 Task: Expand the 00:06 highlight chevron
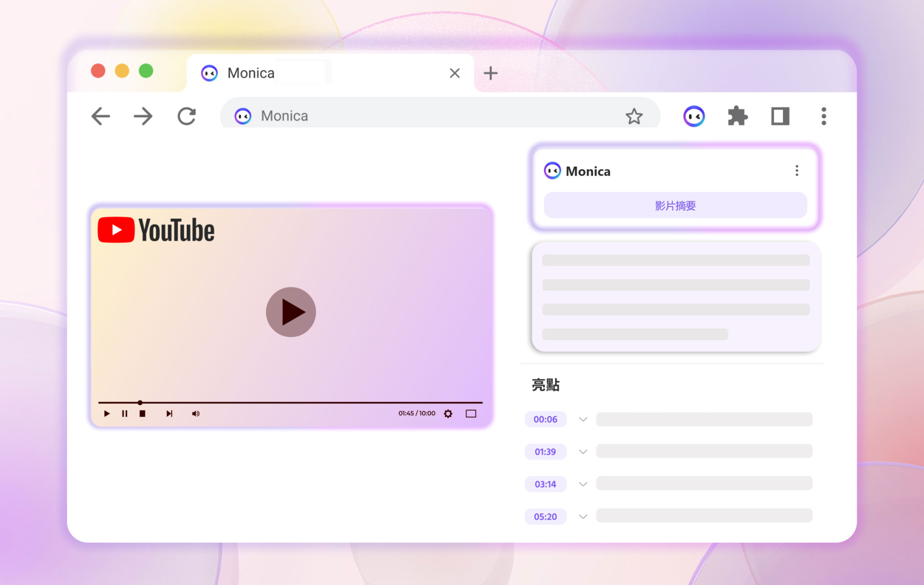click(x=583, y=420)
